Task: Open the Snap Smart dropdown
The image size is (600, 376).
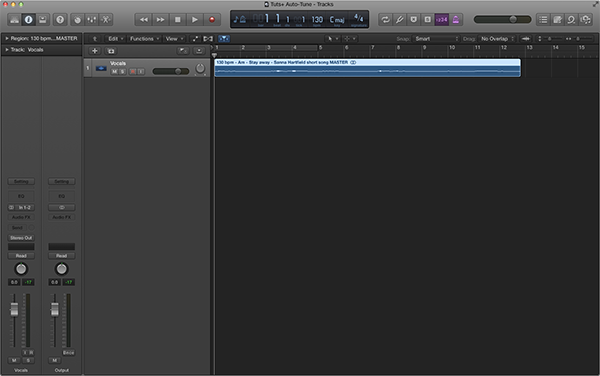Action: click(436, 39)
